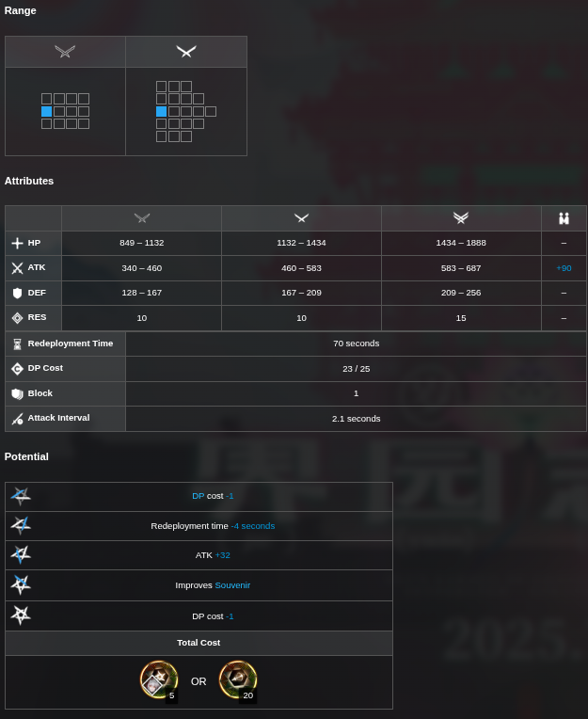
Task: Click the HP stat icon
Action: pos(17,243)
